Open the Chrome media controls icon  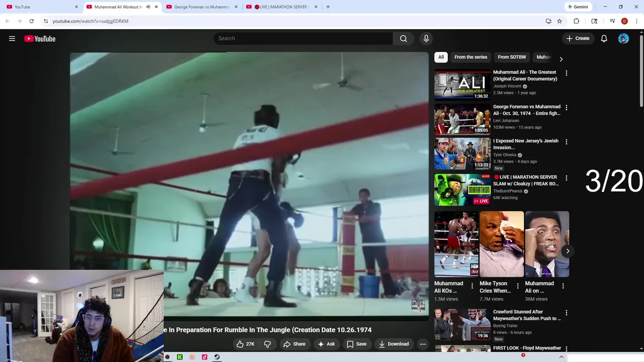coord(612,21)
